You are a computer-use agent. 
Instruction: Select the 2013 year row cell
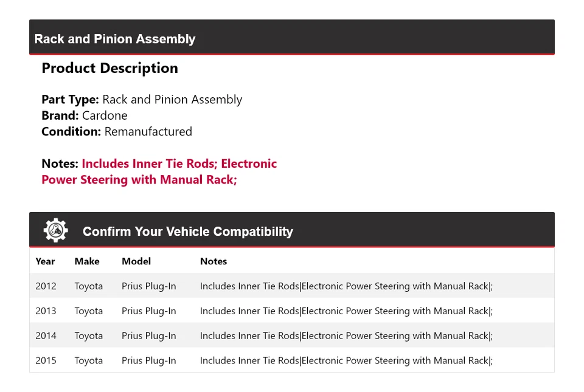[x=46, y=311]
